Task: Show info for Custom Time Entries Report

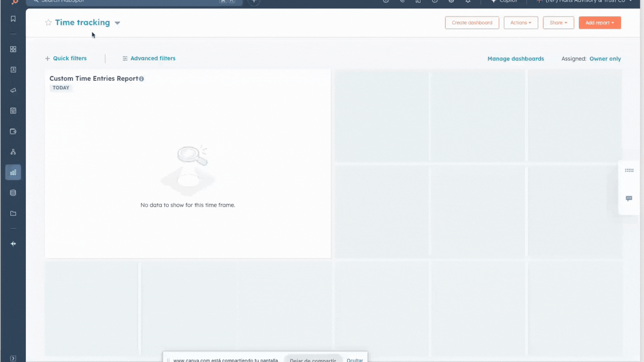Action: coord(142,79)
